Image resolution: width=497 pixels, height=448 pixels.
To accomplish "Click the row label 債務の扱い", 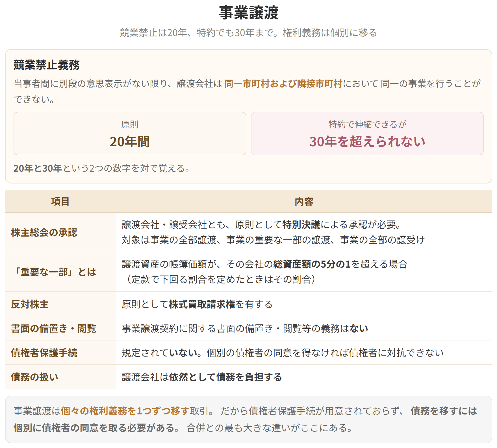I will click(34, 377).
